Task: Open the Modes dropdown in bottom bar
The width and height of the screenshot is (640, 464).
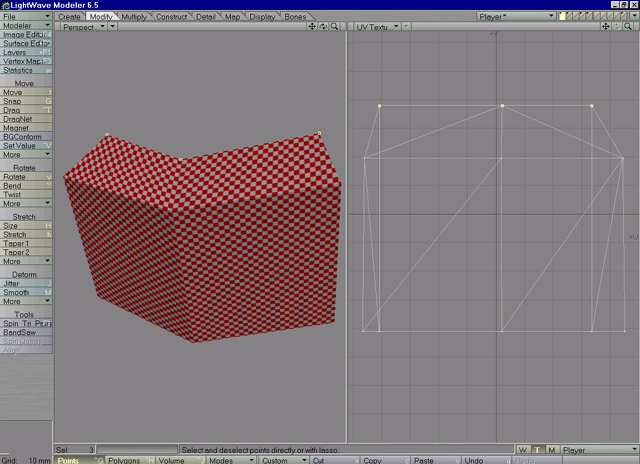Action: pos(231,460)
